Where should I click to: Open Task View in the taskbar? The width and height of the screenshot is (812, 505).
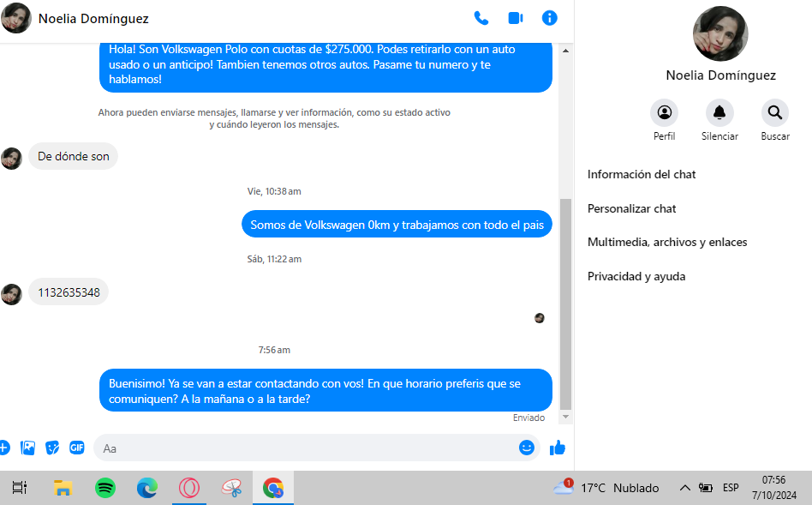[20, 488]
